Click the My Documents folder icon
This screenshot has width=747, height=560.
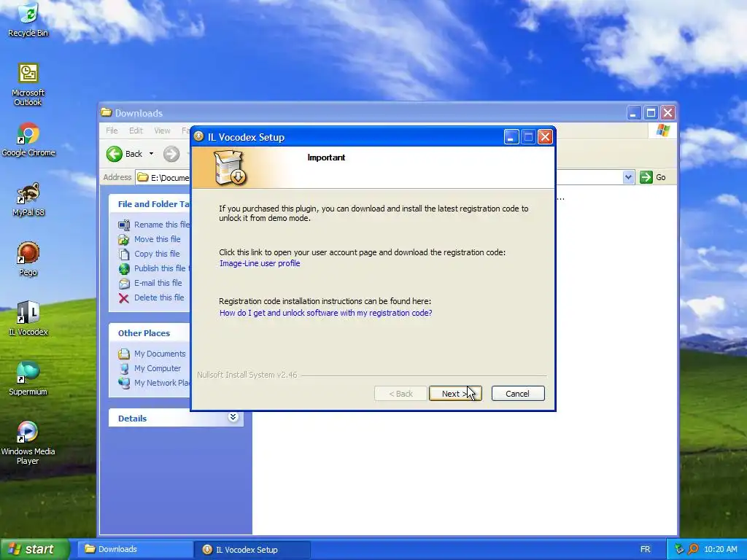124,354
